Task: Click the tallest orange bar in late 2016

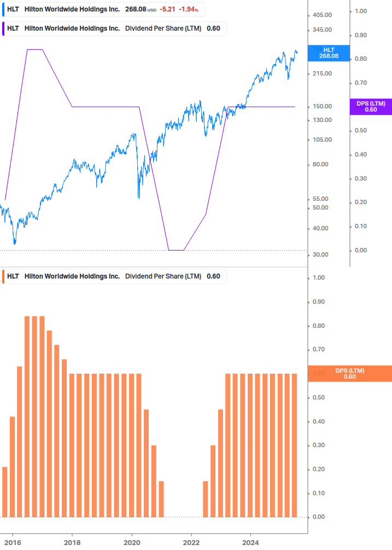Action: (34, 416)
